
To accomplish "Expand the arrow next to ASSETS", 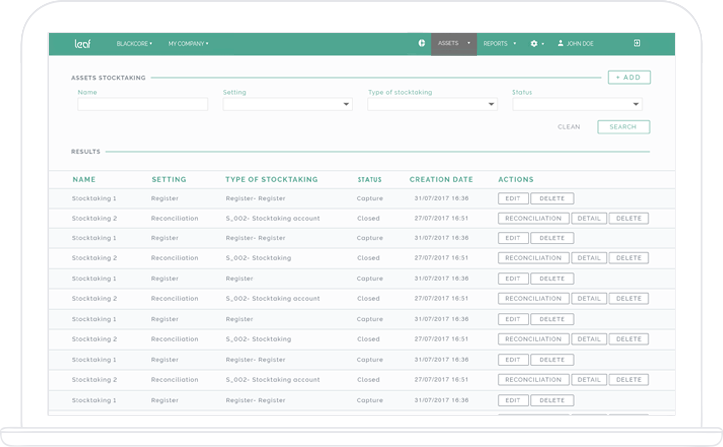I will tap(469, 43).
